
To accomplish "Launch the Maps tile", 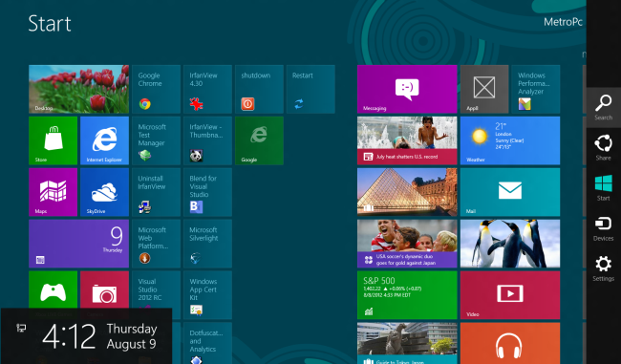I will coord(54,192).
